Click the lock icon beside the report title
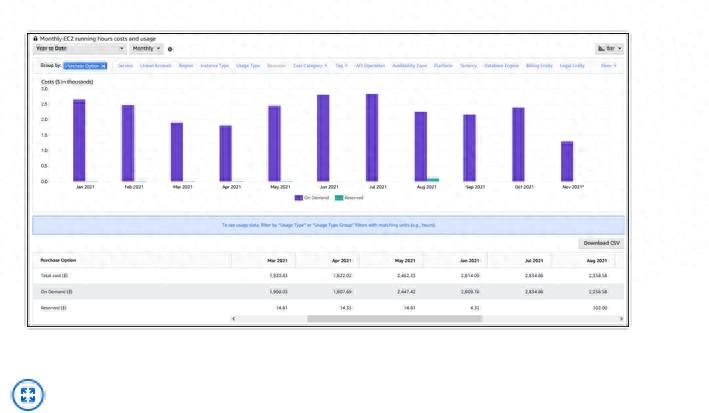The image size is (709, 413). pos(35,38)
